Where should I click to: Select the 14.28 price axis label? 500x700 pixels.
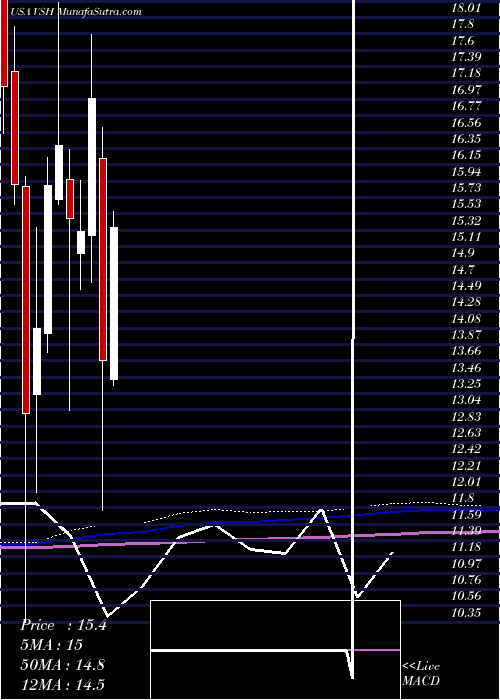(x=466, y=302)
